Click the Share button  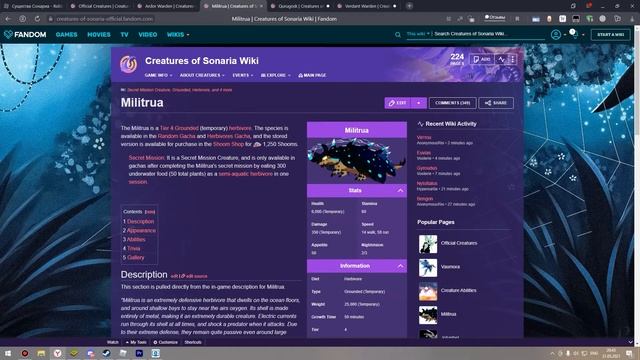tap(496, 103)
